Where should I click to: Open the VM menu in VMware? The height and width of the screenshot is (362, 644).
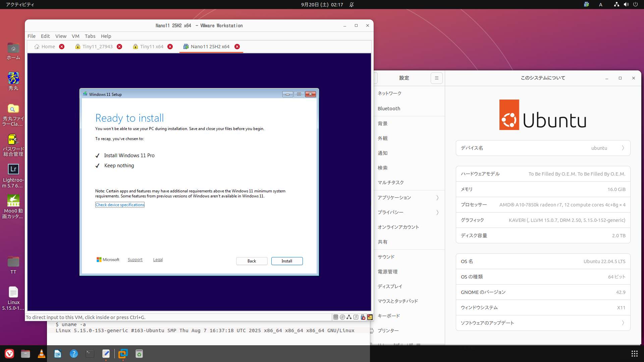(75, 36)
